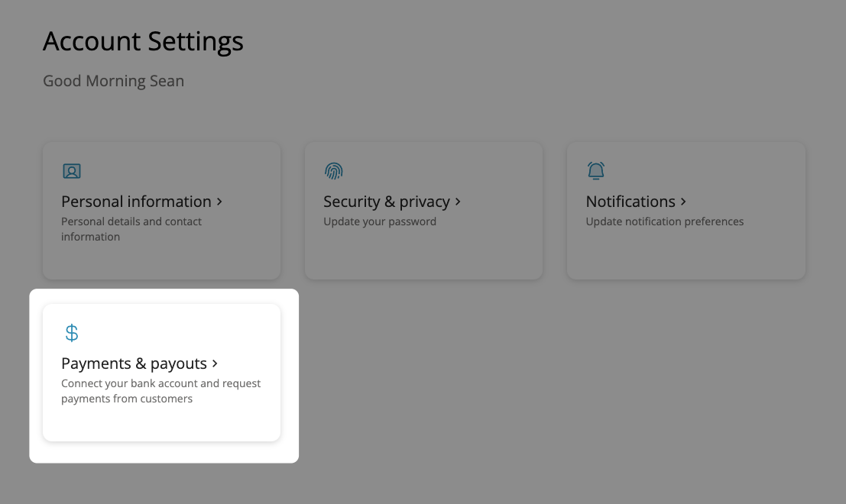This screenshot has width=846, height=504.
Task: Click the 'Good Morning Sean' greeting
Action: (x=113, y=81)
